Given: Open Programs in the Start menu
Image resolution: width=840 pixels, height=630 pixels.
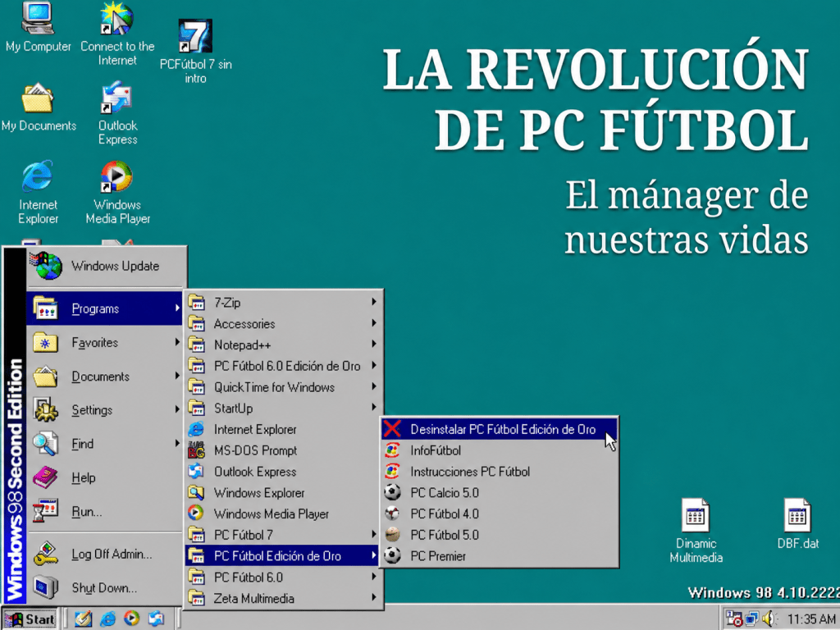Looking at the screenshot, I should pyautogui.click(x=105, y=308).
